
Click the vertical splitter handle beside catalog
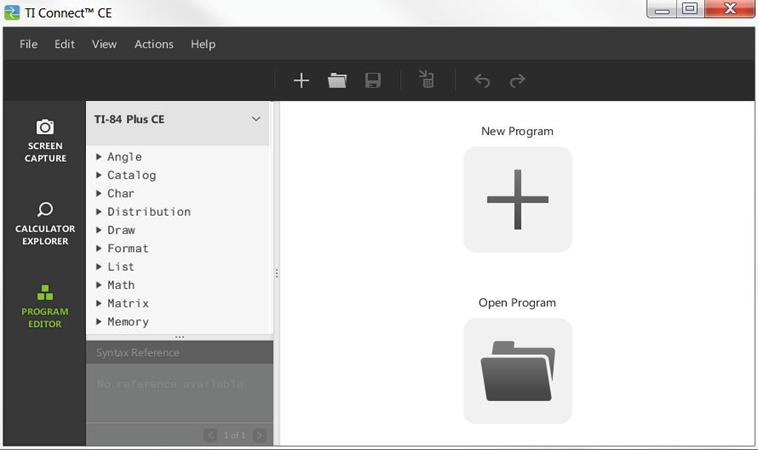(277, 274)
